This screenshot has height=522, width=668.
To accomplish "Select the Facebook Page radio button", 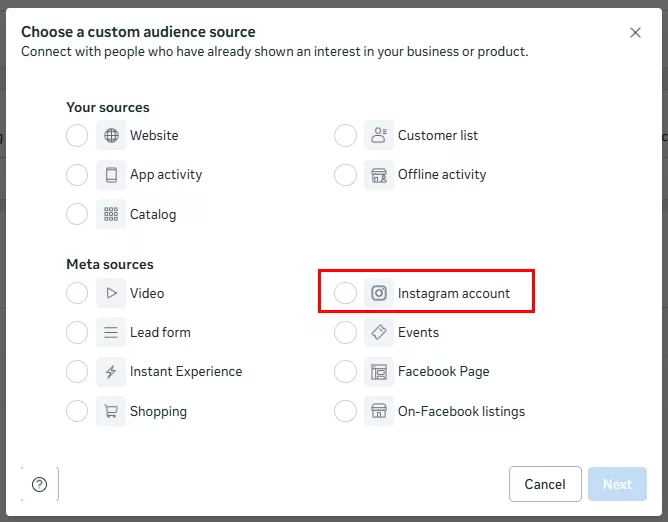I will tap(345, 372).
